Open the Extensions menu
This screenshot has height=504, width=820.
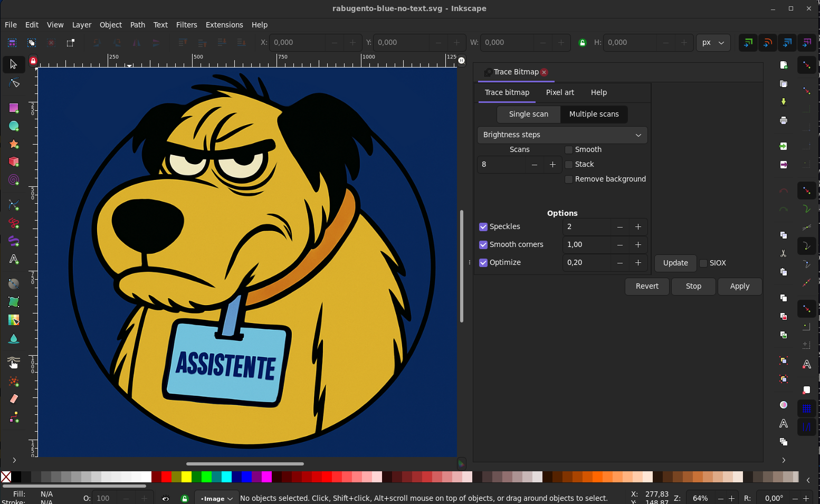pyautogui.click(x=224, y=25)
